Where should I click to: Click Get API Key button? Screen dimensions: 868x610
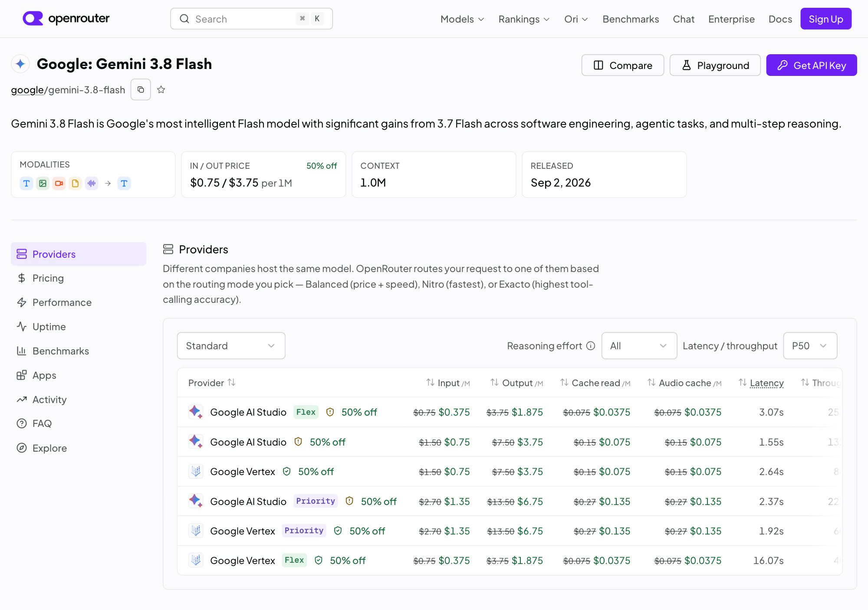pos(812,65)
